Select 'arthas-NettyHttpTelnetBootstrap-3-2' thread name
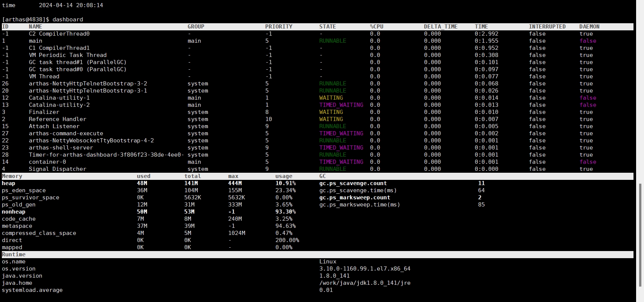The height and width of the screenshot is (302, 644). (88, 84)
